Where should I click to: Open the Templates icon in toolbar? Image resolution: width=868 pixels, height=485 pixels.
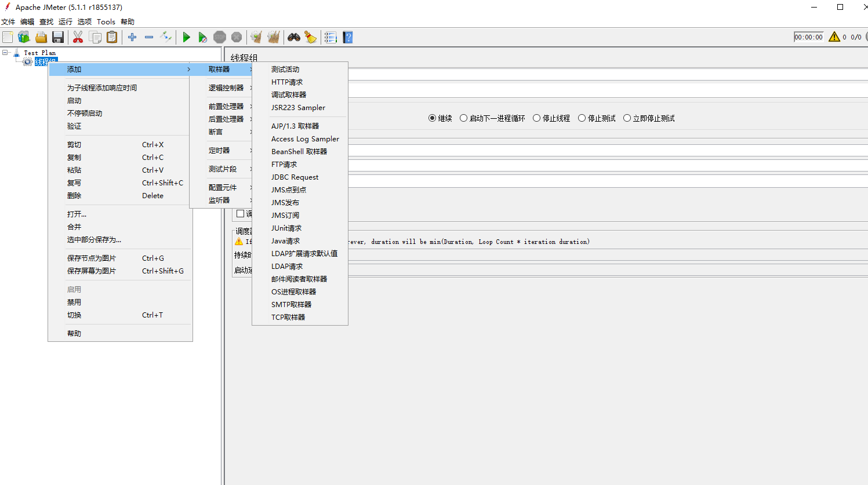pyautogui.click(x=24, y=37)
